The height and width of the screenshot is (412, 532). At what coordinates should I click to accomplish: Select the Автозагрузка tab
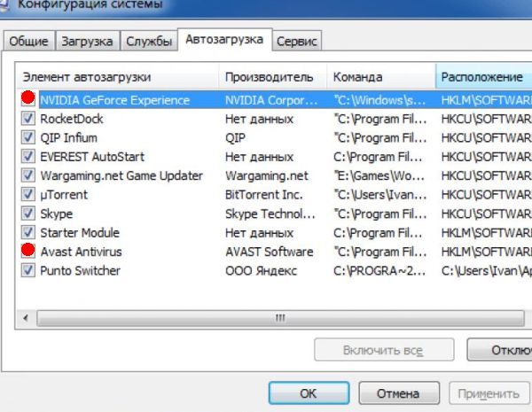point(224,39)
